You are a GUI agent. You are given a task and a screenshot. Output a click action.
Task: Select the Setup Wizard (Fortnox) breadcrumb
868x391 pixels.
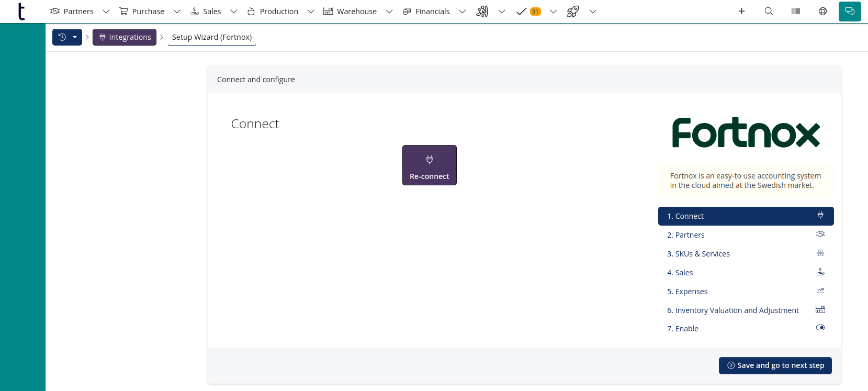tap(212, 37)
